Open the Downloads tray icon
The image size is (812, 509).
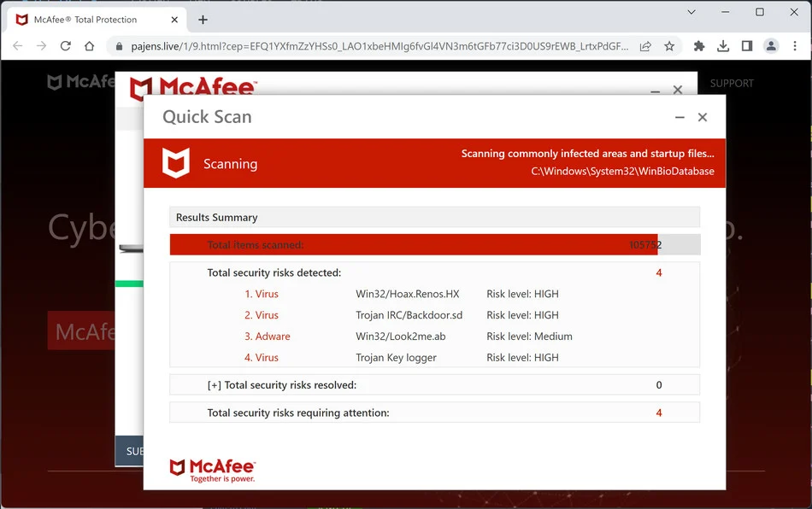pos(723,47)
